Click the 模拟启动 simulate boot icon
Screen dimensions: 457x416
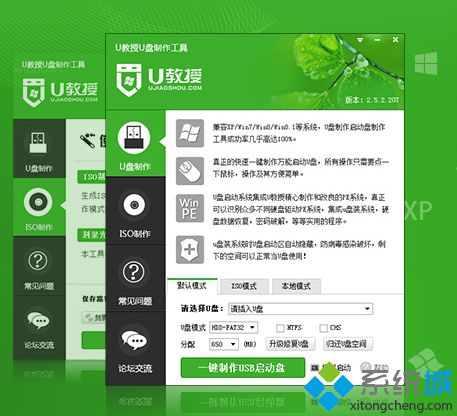315,368
